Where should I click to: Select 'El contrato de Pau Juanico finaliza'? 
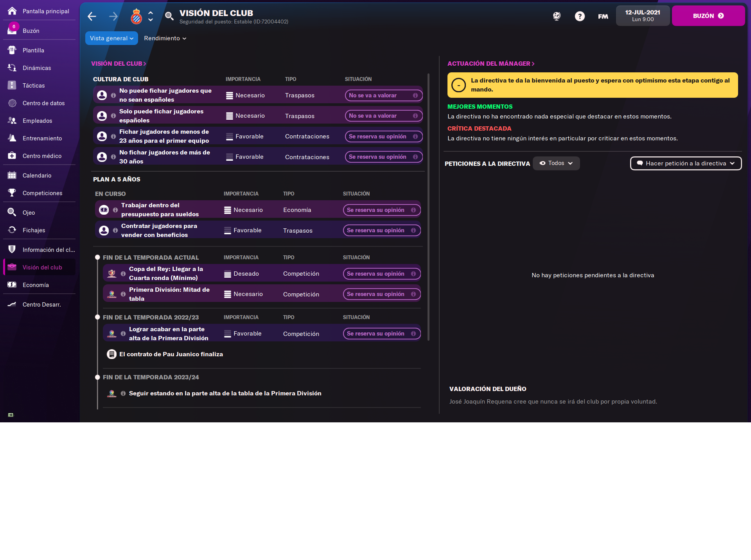click(171, 354)
